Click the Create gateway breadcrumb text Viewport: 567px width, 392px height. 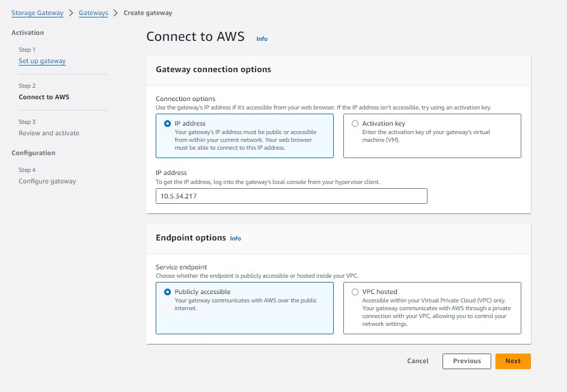pos(148,13)
